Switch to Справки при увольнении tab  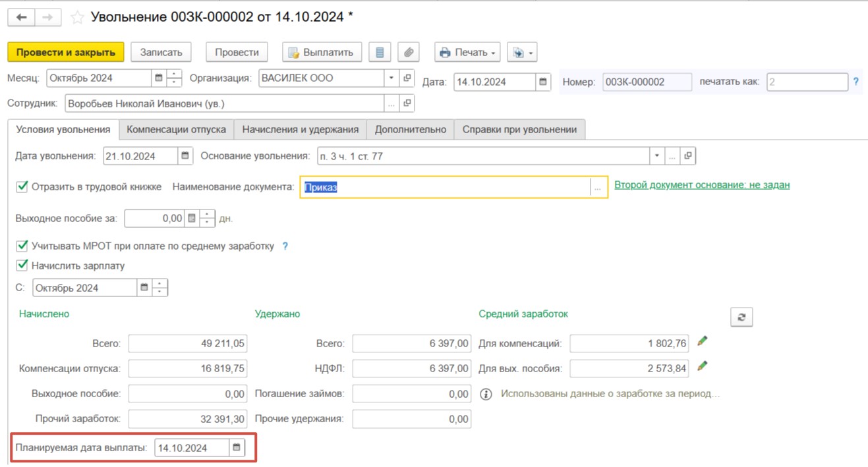pos(520,130)
